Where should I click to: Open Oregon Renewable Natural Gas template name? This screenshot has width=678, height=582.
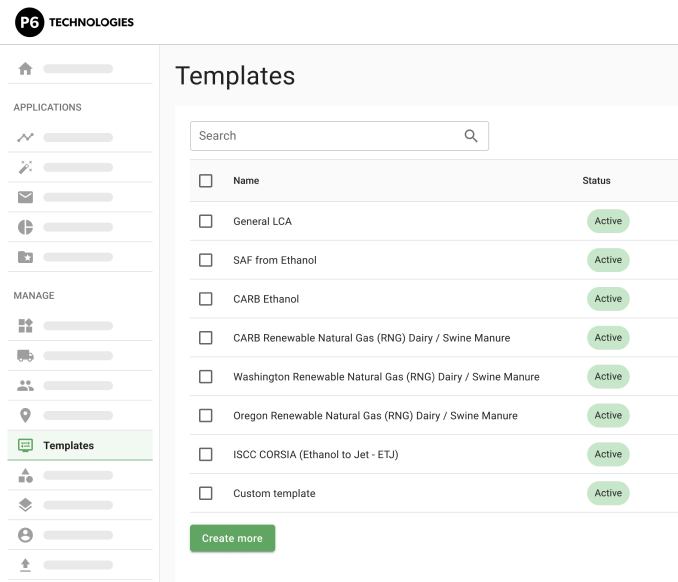375,416
